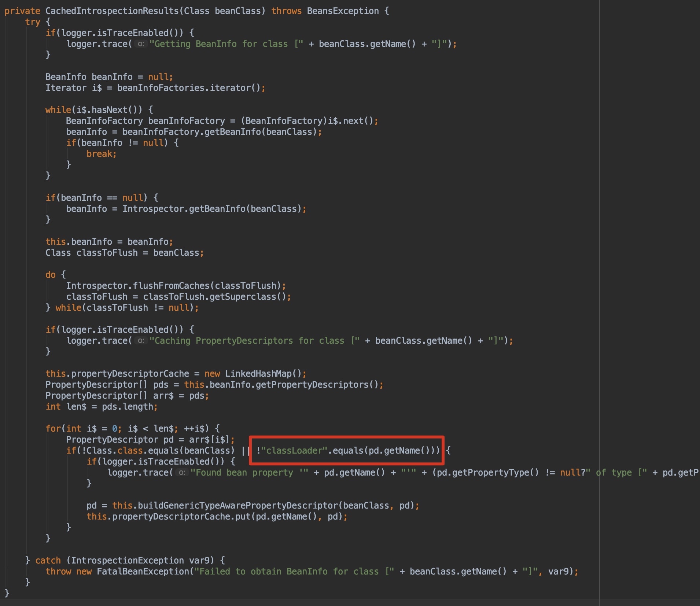
Task: Click the " of type [" string literal
Action: 616,473
